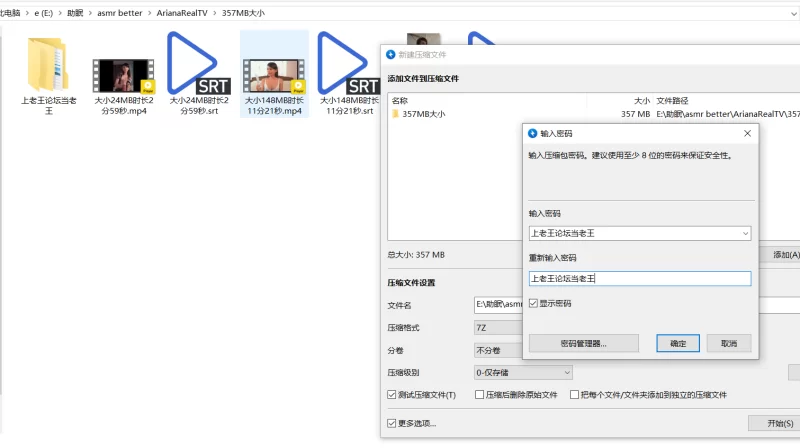Viewport: 800px width, 448px height.
Task: Enable 压缩后删除原始文件 checkbox
Action: pyautogui.click(x=480, y=395)
